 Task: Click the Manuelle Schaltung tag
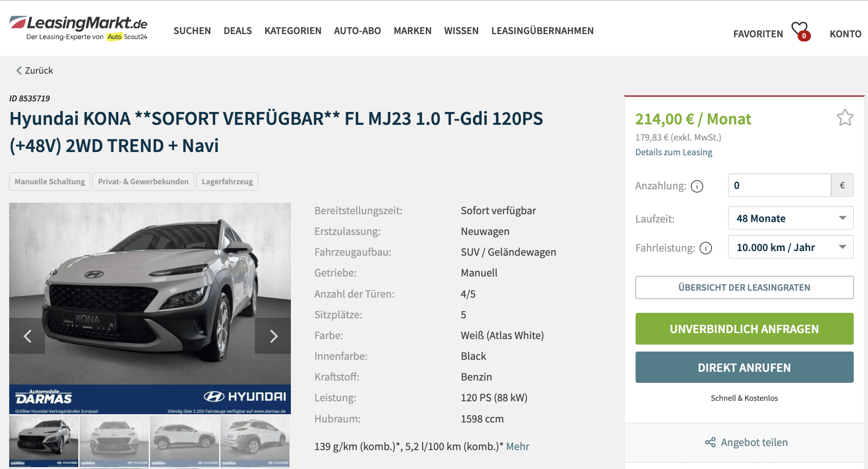[x=50, y=182]
